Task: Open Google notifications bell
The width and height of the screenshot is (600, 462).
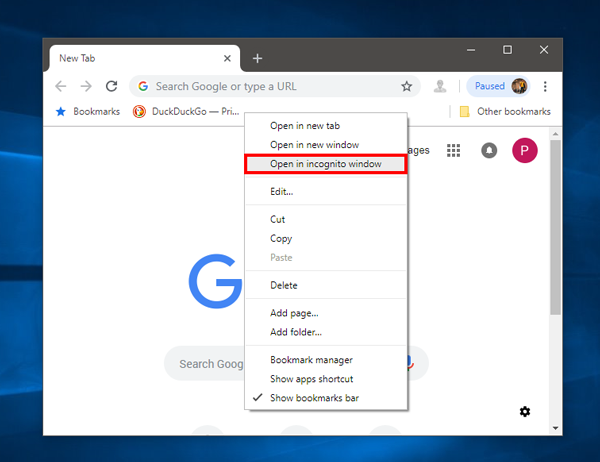Action: click(x=489, y=150)
